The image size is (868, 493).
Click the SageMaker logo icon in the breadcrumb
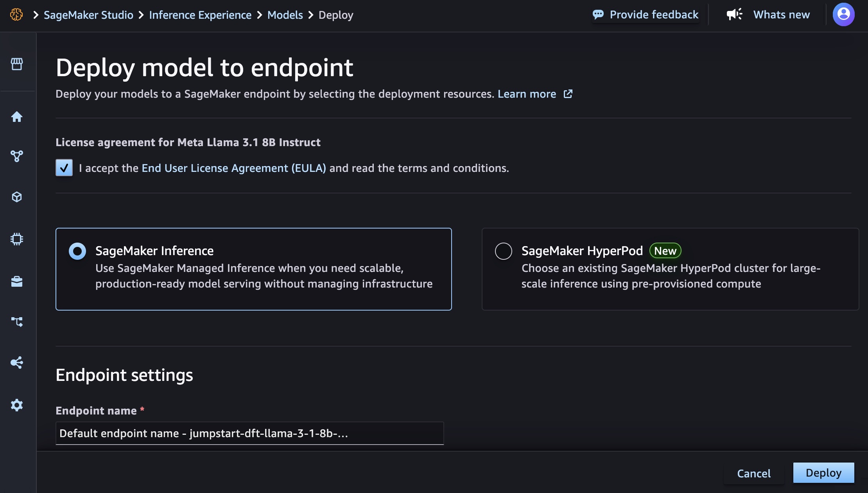click(16, 15)
